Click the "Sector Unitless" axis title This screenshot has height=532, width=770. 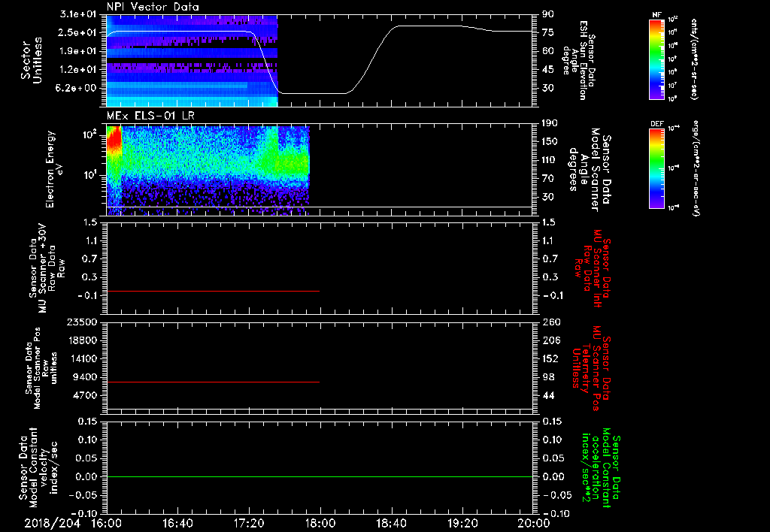tap(32, 60)
